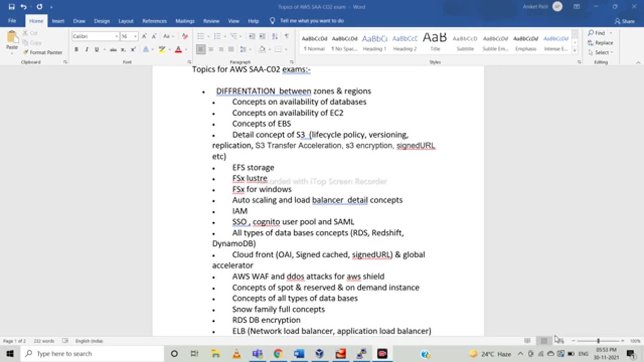Open the File tab

(12, 21)
